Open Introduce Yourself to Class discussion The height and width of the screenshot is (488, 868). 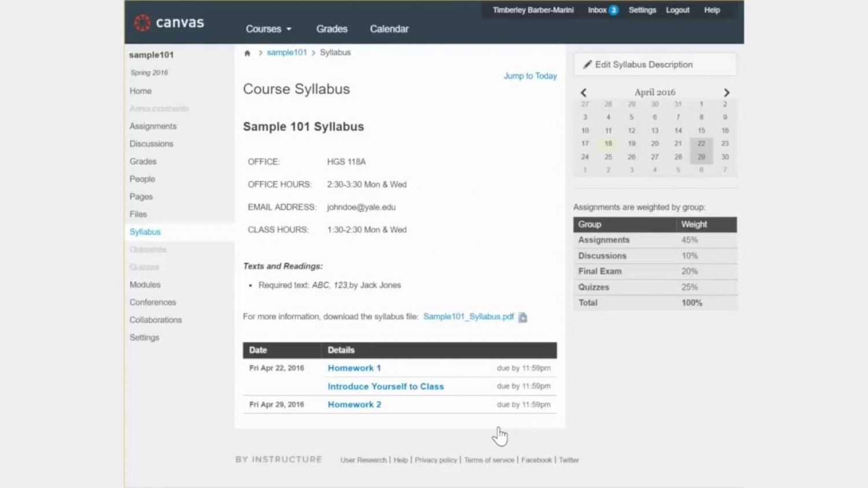tap(385, 386)
